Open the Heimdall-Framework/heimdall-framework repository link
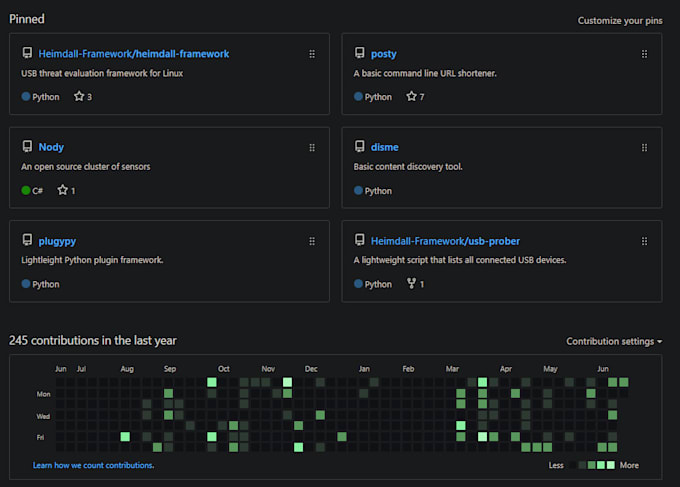 coord(134,54)
